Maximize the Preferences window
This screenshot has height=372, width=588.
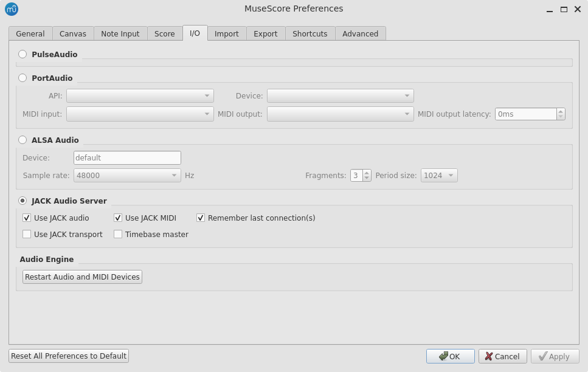pyautogui.click(x=564, y=9)
